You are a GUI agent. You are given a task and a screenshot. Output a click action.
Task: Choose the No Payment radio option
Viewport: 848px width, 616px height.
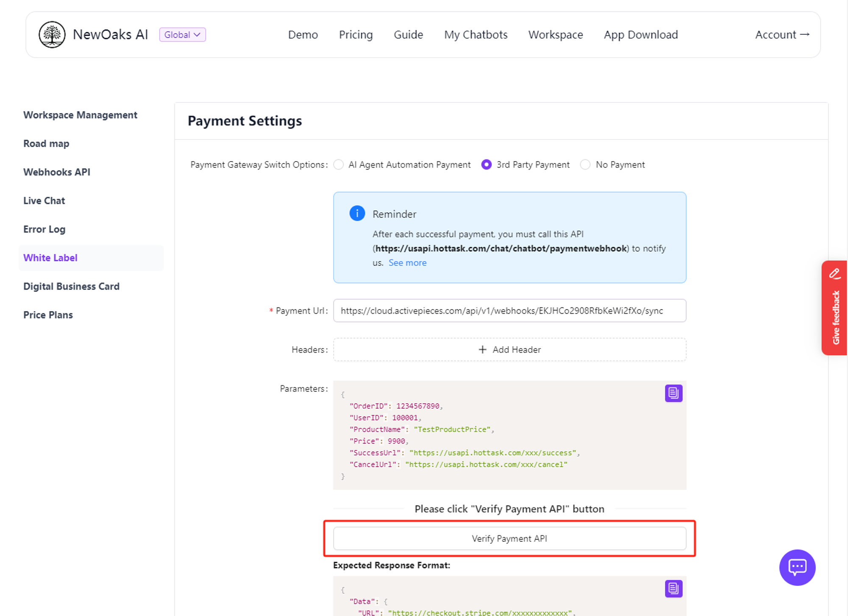(x=585, y=164)
